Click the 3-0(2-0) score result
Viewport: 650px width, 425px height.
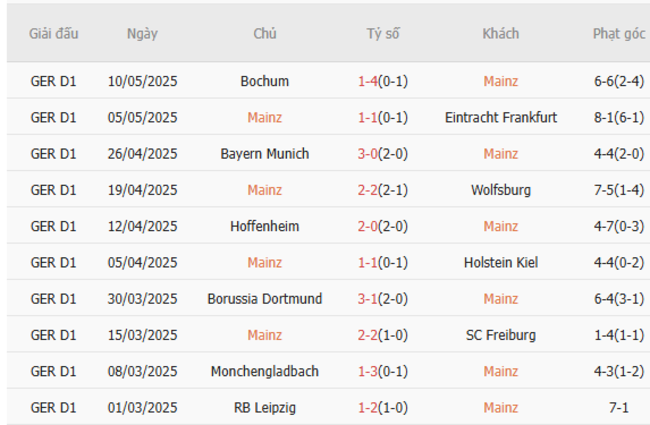(x=382, y=154)
